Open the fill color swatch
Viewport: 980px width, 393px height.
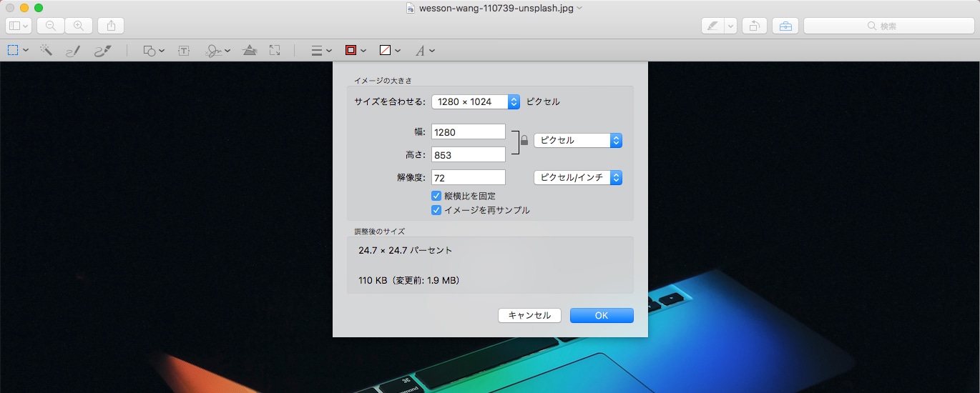click(x=390, y=51)
